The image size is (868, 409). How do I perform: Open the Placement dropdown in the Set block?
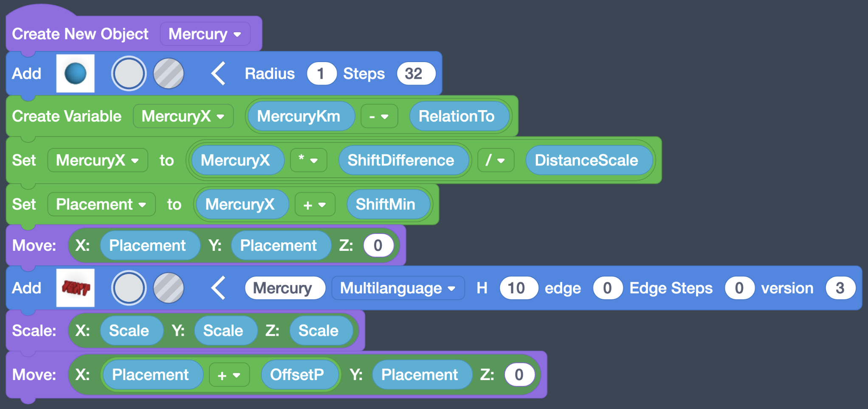[101, 204]
